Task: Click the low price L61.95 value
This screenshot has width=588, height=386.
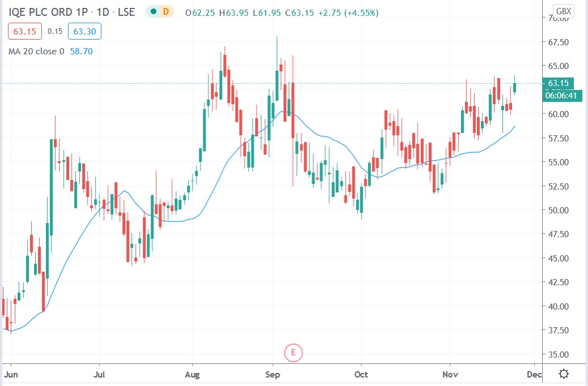Action: [267, 13]
